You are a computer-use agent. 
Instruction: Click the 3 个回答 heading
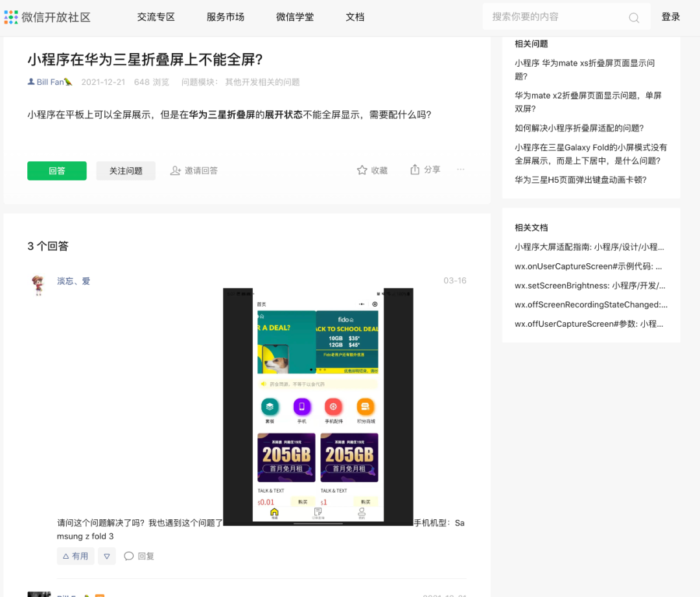[x=48, y=246]
